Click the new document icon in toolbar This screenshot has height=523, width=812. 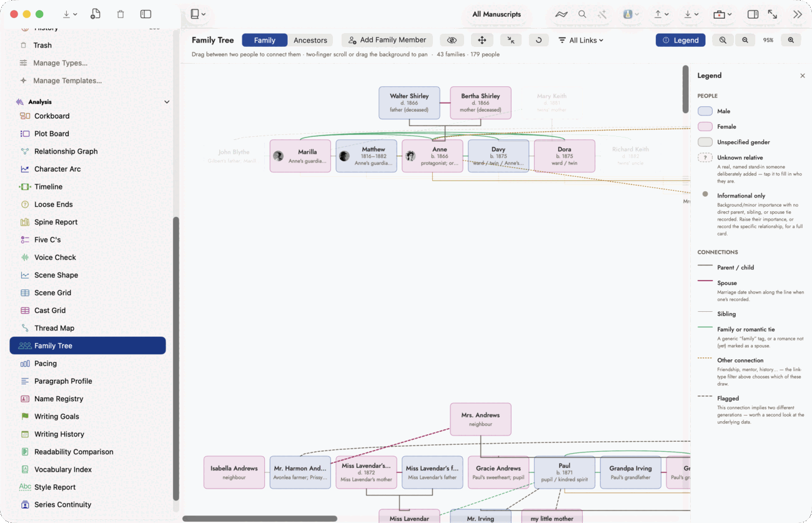[95, 14]
